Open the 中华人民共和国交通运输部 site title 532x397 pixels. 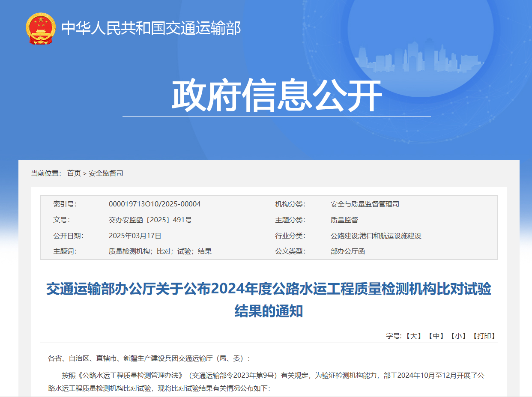[x=151, y=28]
